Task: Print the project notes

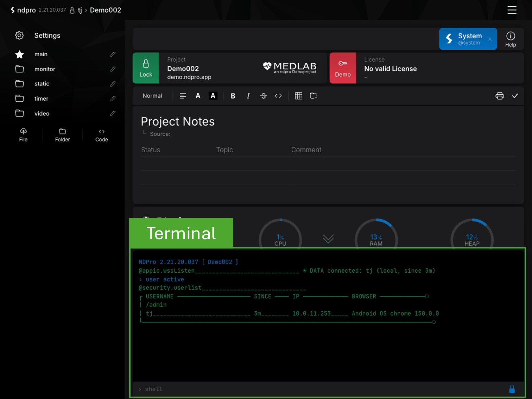Action: 500,96
